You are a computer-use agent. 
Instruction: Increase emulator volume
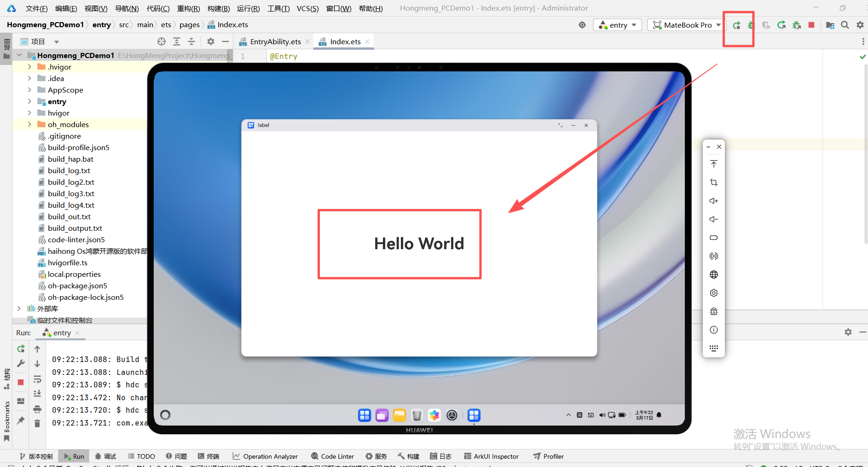(714, 201)
